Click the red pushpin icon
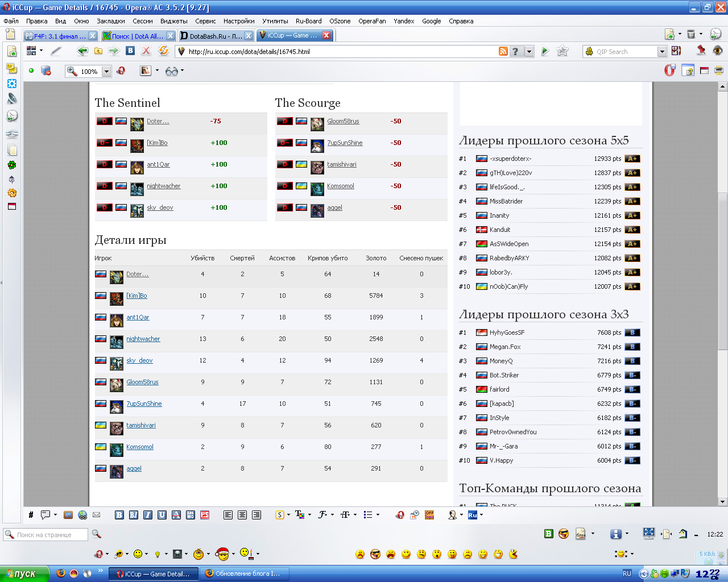Image resolution: width=728 pixels, height=582 pixels. [x=701, y=51]
